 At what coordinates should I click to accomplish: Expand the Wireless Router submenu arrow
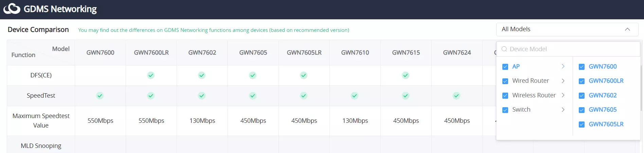point(563,95)
